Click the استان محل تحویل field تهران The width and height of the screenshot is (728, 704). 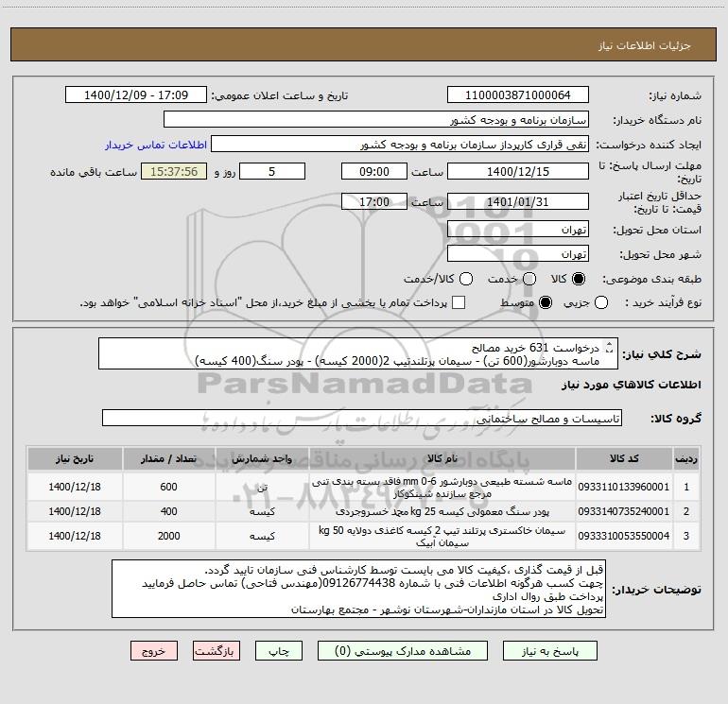click(x=518, y=230)
